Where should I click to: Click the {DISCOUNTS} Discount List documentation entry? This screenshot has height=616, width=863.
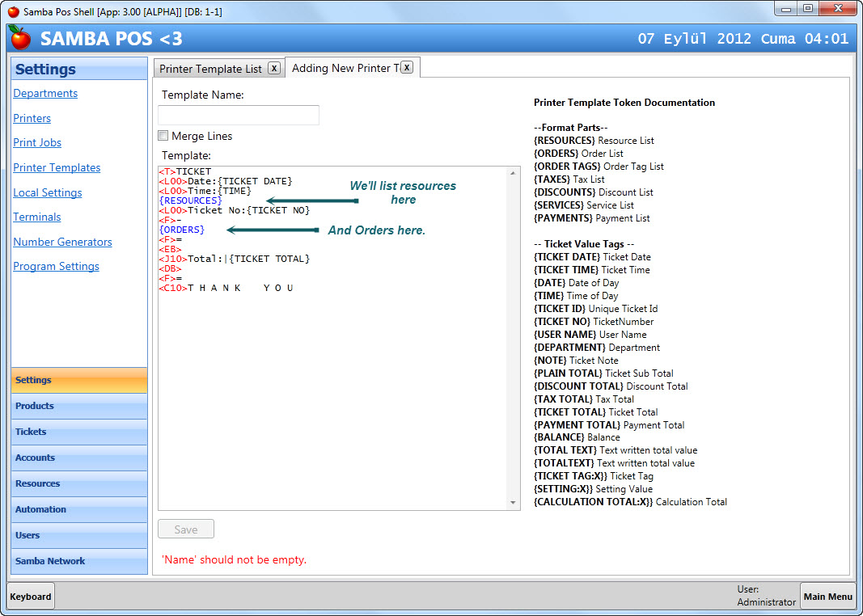[x=594, y=192]
